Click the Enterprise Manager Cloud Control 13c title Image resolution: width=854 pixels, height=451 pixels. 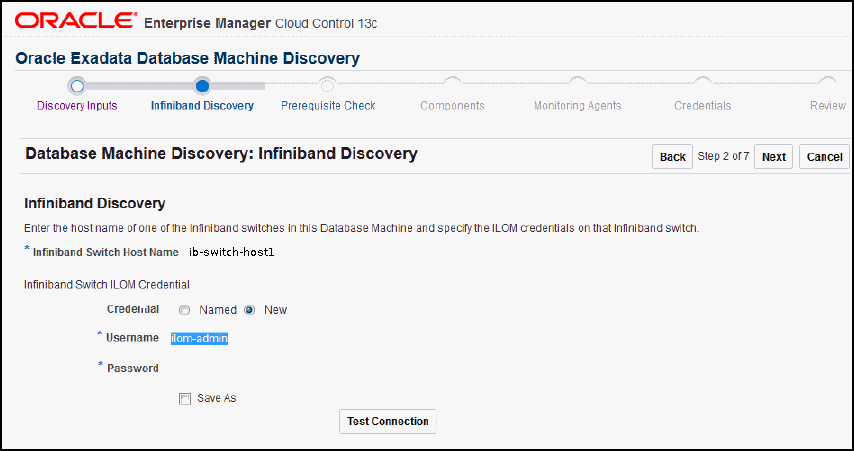[260, 23]
